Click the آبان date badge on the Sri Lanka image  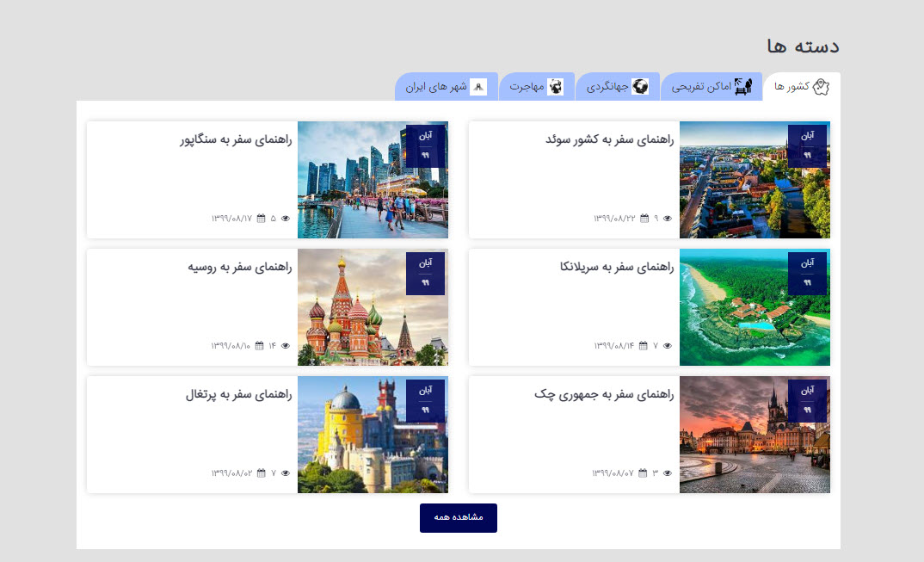[807, 272]
